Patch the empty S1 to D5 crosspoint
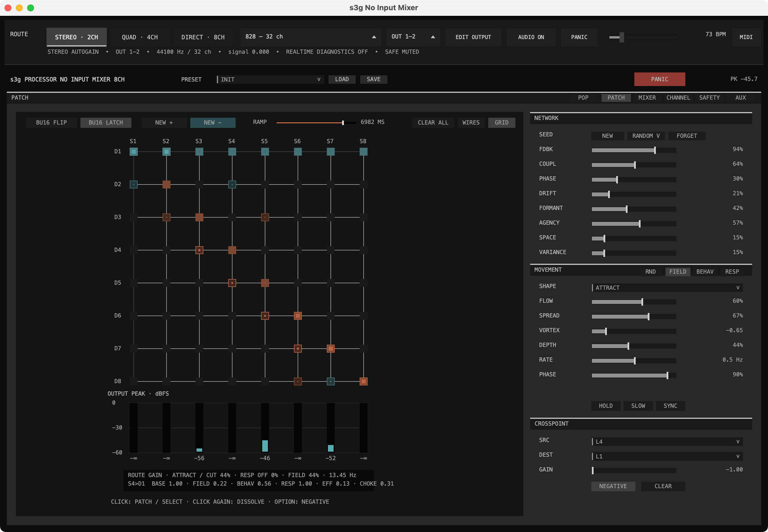The image size is (768, 532). click(x=133, y=283)
